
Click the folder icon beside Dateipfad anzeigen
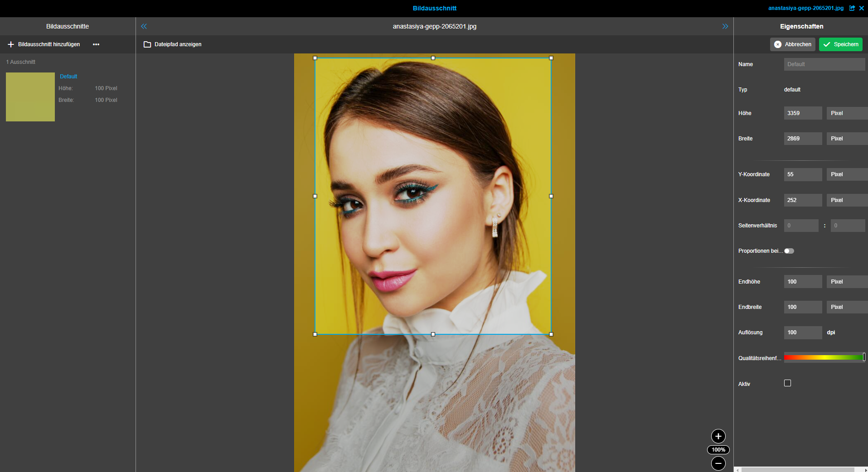pyautogui.click(x=148, y=44)
